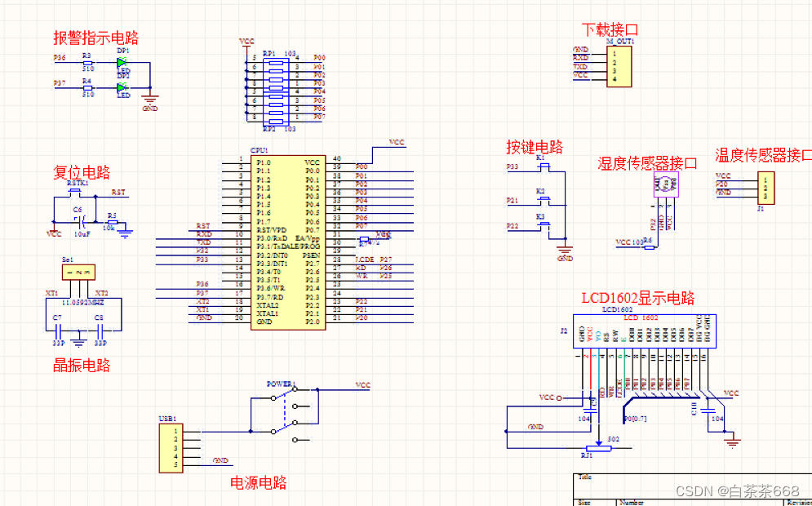Viewport: 812px width, 506px height.
Task: Click the C6 10uF capacitor
Action: (x=78, y=221)
